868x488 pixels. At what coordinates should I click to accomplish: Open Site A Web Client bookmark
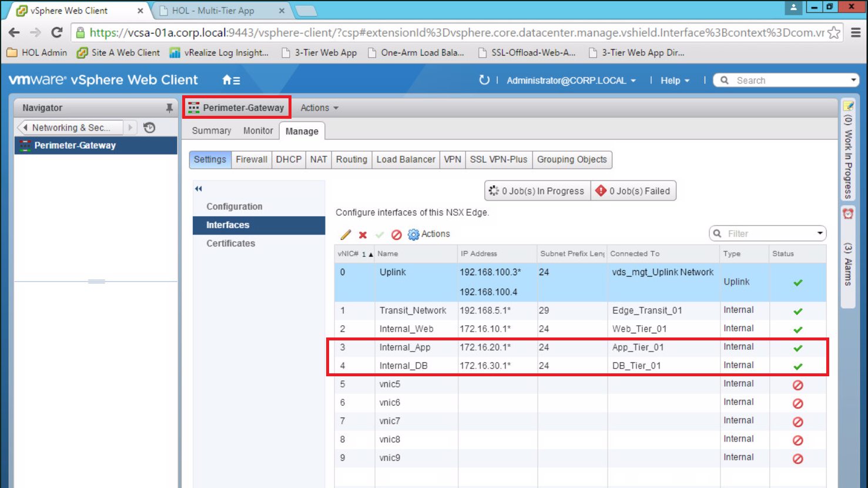pos(118,52)
